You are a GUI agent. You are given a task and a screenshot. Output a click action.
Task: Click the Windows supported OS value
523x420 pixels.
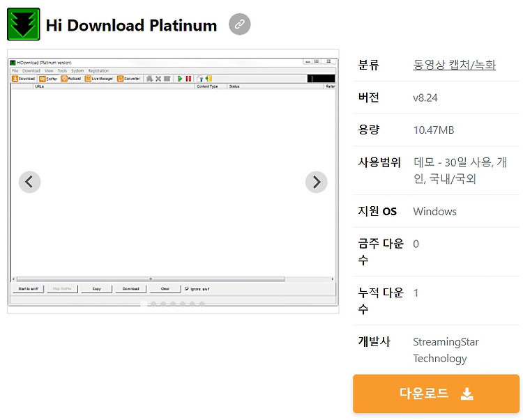pyautogui.click(x=434, y=212)
